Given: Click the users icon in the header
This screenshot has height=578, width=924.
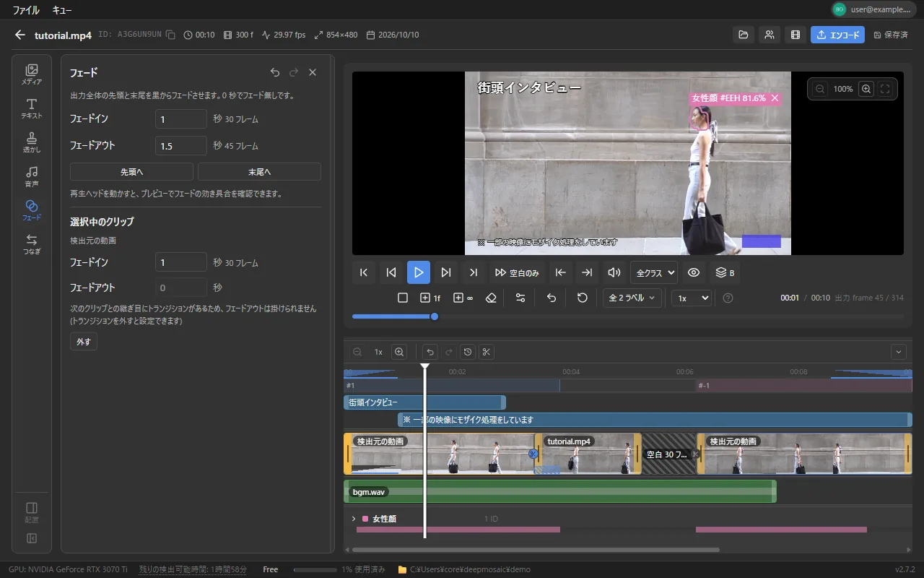Looking at the screenshot, I should (x=769, y=35).
